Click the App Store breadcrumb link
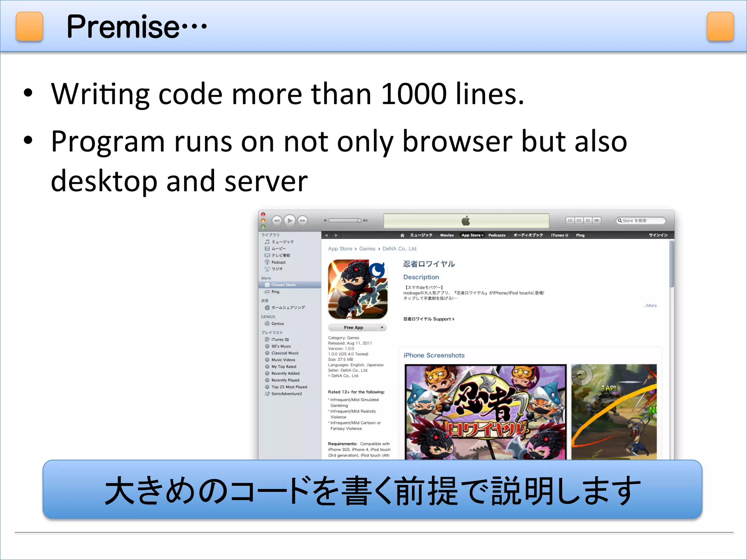Screen dimensions: 747x560 pos(340,249)
